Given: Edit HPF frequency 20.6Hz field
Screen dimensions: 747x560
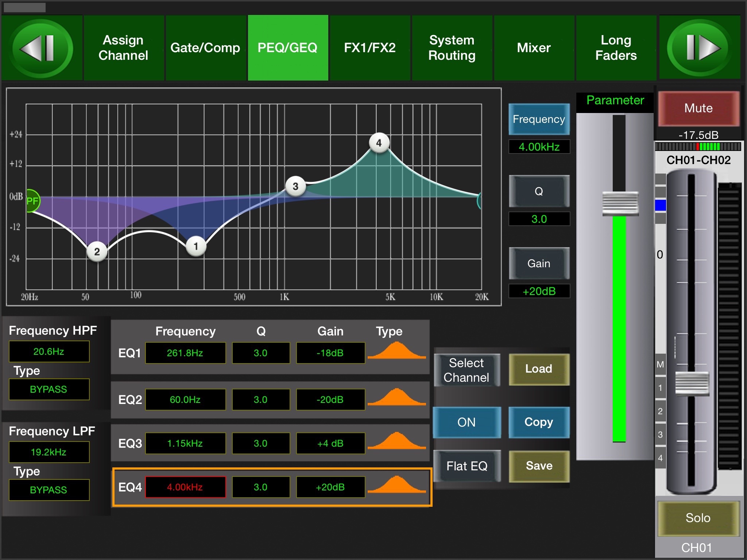Looking at the screenshot, I should 49,351.
